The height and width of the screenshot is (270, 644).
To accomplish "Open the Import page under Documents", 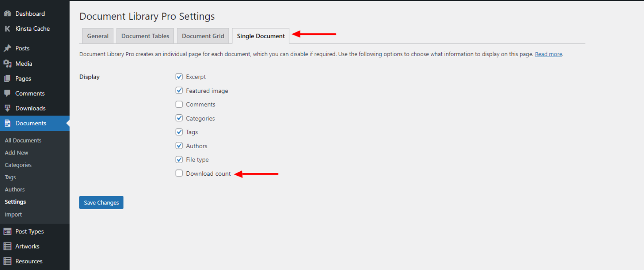I will 13,214.
